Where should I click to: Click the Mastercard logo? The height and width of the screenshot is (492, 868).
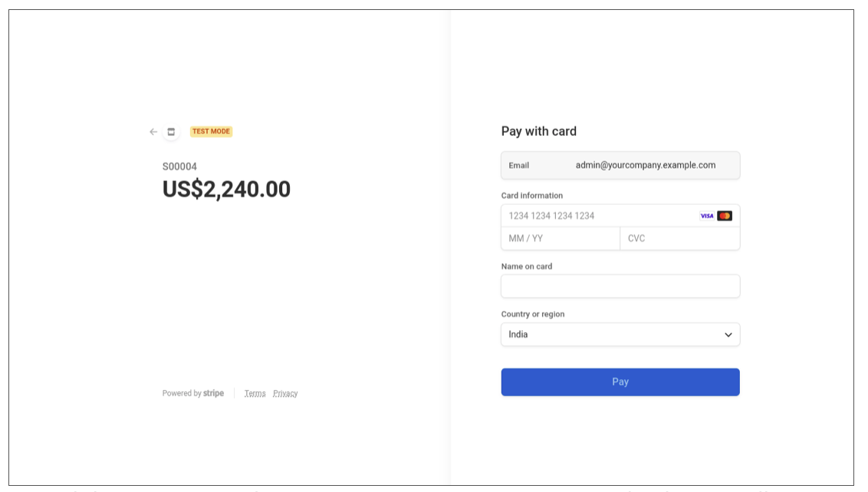pyautogui.click(x=725, y=216)
